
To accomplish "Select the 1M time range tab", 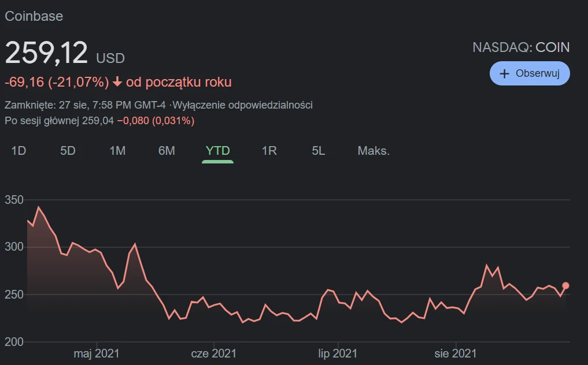I will click(117, 151).
